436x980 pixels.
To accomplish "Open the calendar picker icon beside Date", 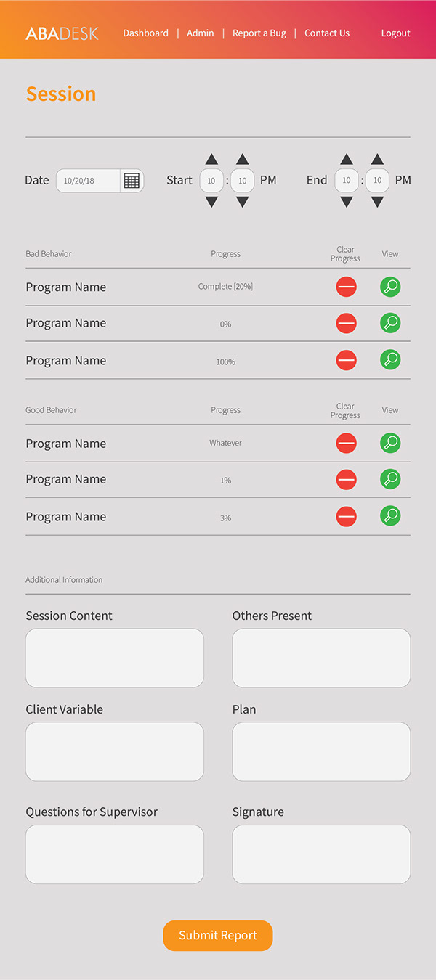I will (132, 181).
